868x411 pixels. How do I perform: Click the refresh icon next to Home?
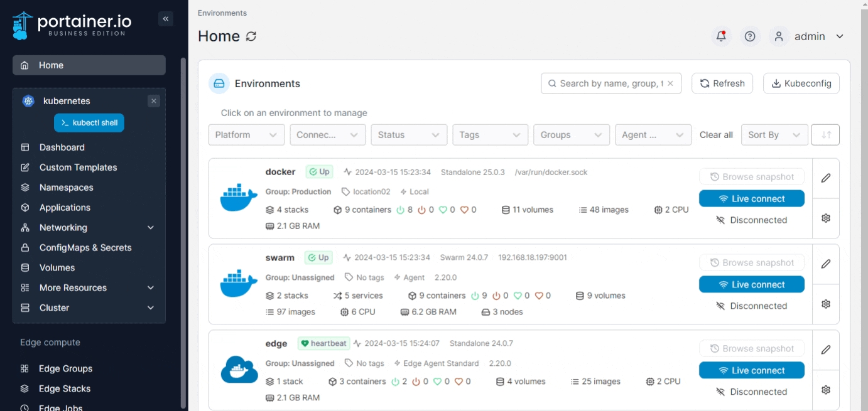pyautogui.click(x=251, y=36)
